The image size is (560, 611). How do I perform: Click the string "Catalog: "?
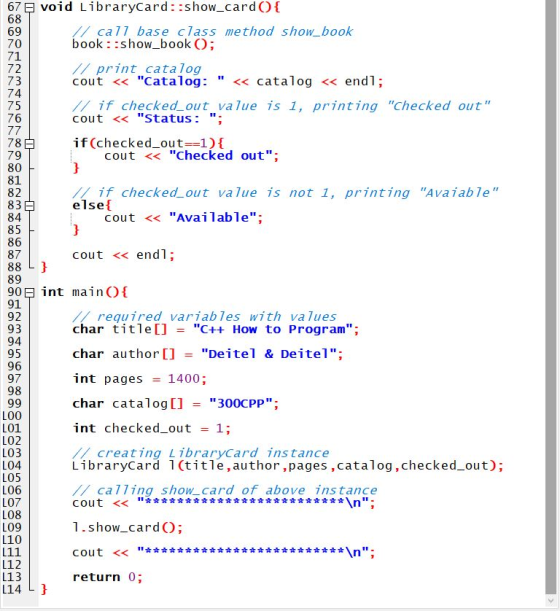pyautogui.click(x=180, y=81)
